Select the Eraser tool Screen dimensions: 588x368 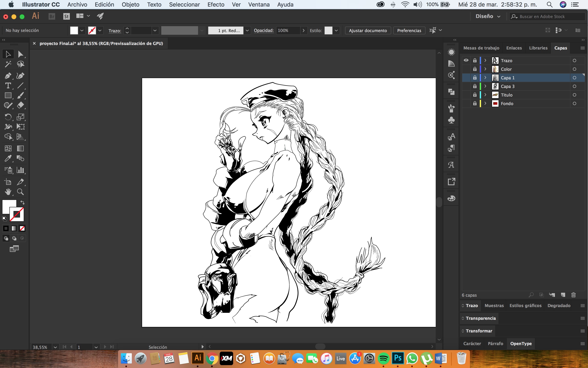[20, 105]
